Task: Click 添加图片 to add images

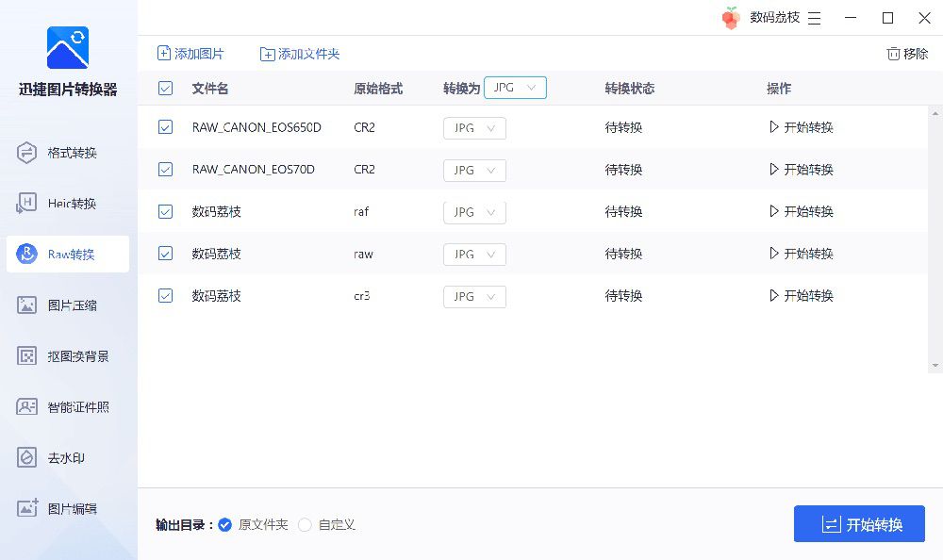Action: tap(190, 54)
